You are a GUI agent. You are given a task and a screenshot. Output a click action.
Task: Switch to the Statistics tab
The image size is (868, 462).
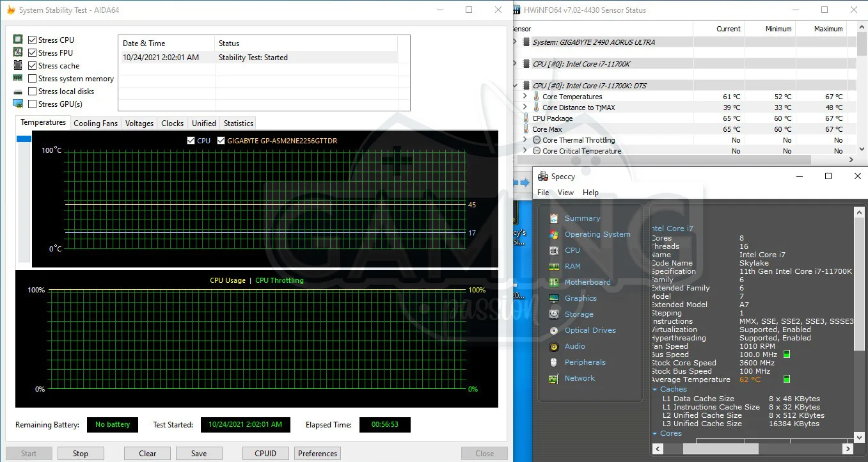pos(239,123)
